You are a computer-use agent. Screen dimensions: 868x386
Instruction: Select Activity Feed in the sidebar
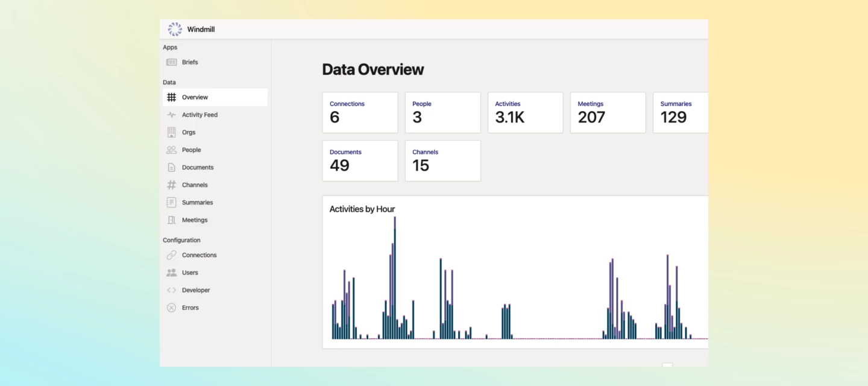point(215,115)
